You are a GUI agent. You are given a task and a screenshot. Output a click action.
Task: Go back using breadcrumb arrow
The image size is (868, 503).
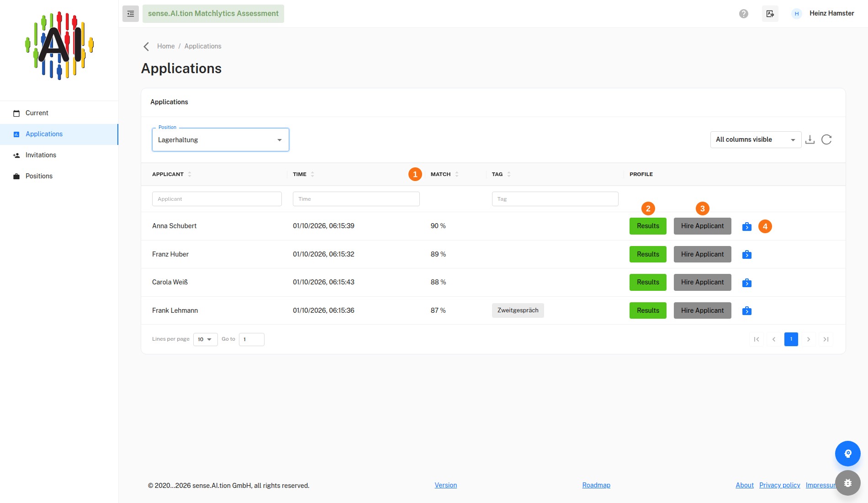point(146,47)
